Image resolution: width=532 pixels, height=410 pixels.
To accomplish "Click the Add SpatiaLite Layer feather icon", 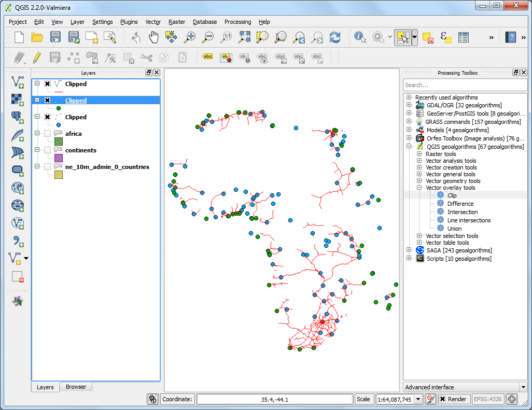I will coord(17,135).
